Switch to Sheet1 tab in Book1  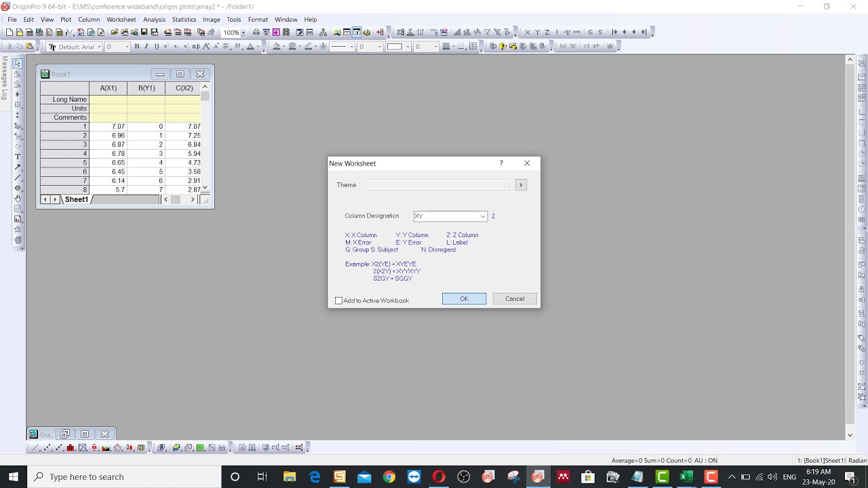tap(76, 199)
